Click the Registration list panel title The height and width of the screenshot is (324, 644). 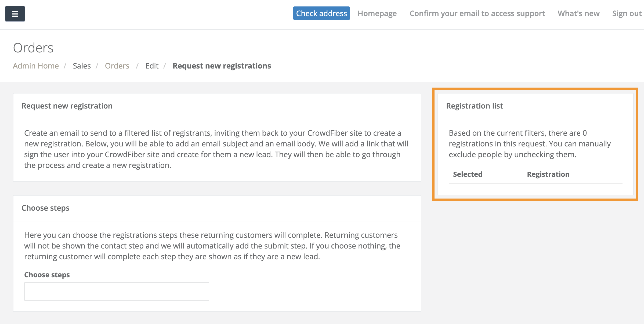[x=474, y=106]
